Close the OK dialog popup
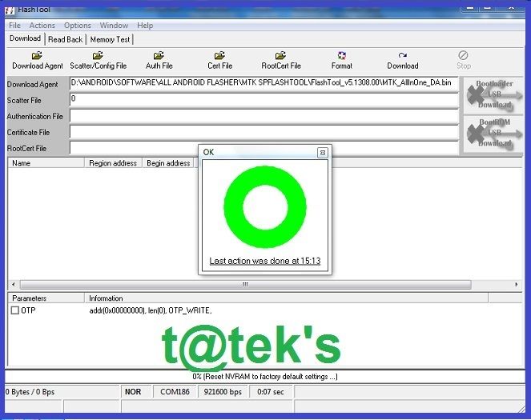 click(322, 152)
